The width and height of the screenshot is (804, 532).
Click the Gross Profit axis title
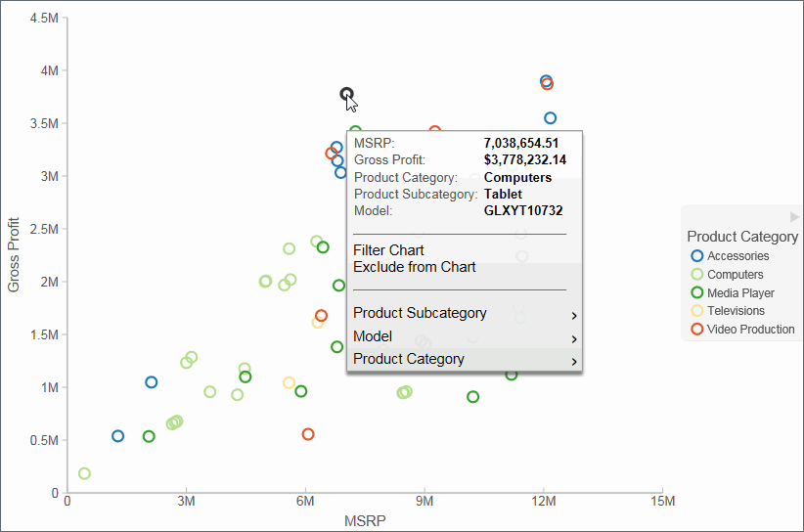coord(14,255)
